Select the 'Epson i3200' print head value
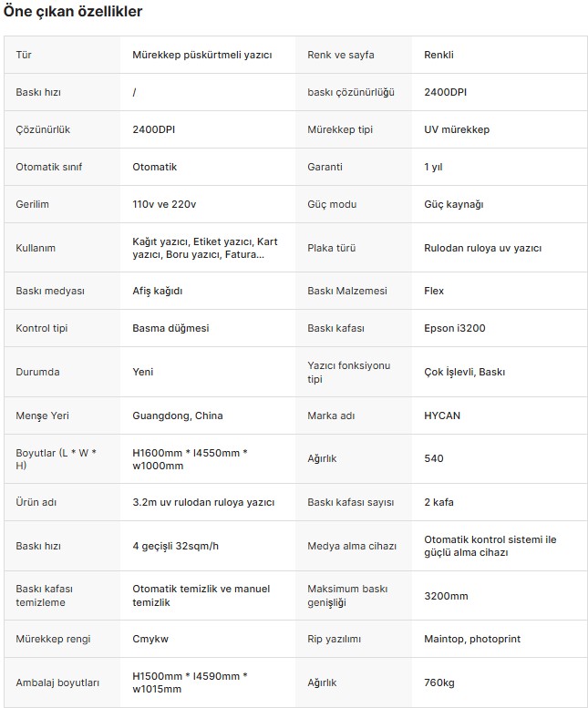The height and width of the screenshot is (708, 588). click(x=454, y=328)
